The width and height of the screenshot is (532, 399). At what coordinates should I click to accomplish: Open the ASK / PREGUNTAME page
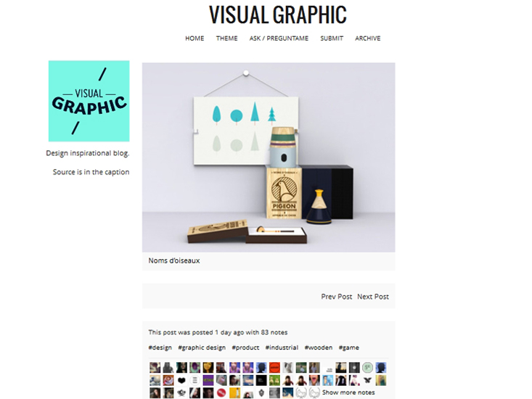pyautogui.click(x=279, y=38)
